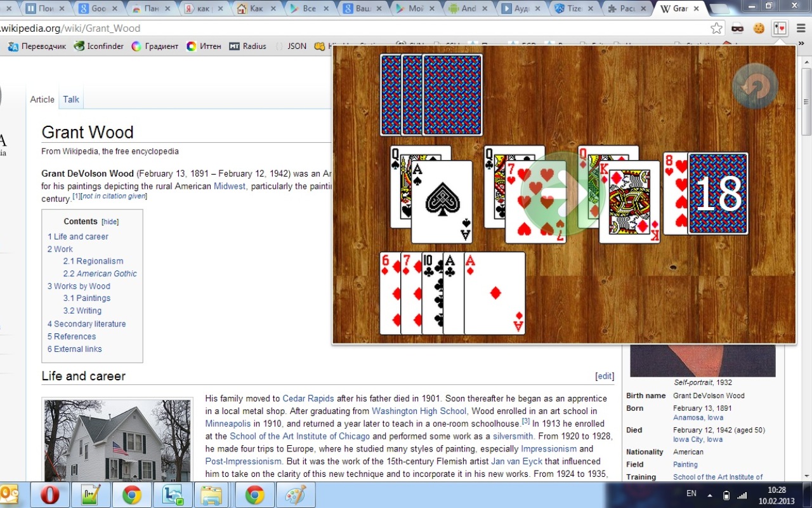Switch to the Ауд browser tab

point(520,8)
